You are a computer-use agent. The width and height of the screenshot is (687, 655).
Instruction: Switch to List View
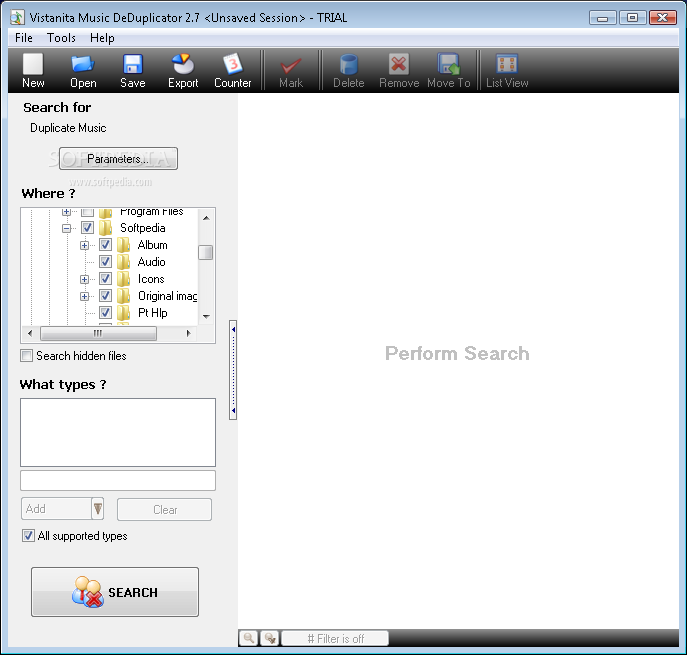pyautogui.click(x=507, y=70)
